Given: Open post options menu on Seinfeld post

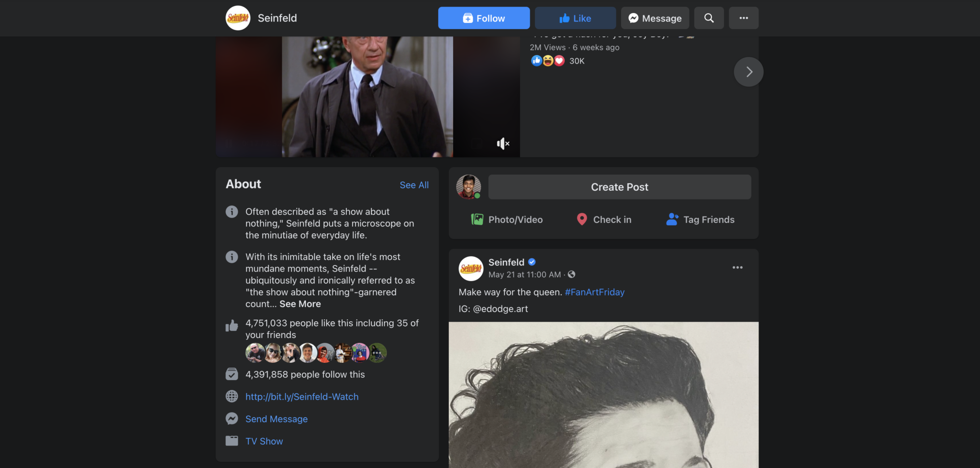Looking at the screenshot, I should tap(737, 267).
